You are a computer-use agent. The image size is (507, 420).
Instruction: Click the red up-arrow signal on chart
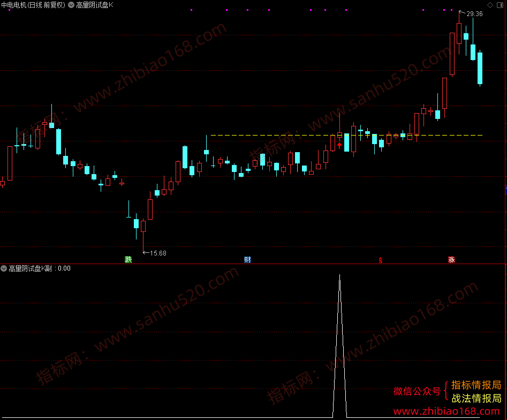339,145
